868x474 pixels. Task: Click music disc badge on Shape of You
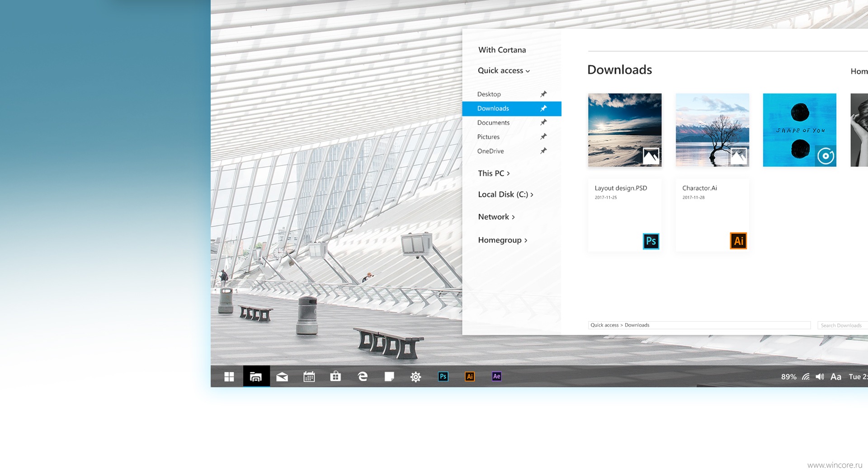pos(826,156)
